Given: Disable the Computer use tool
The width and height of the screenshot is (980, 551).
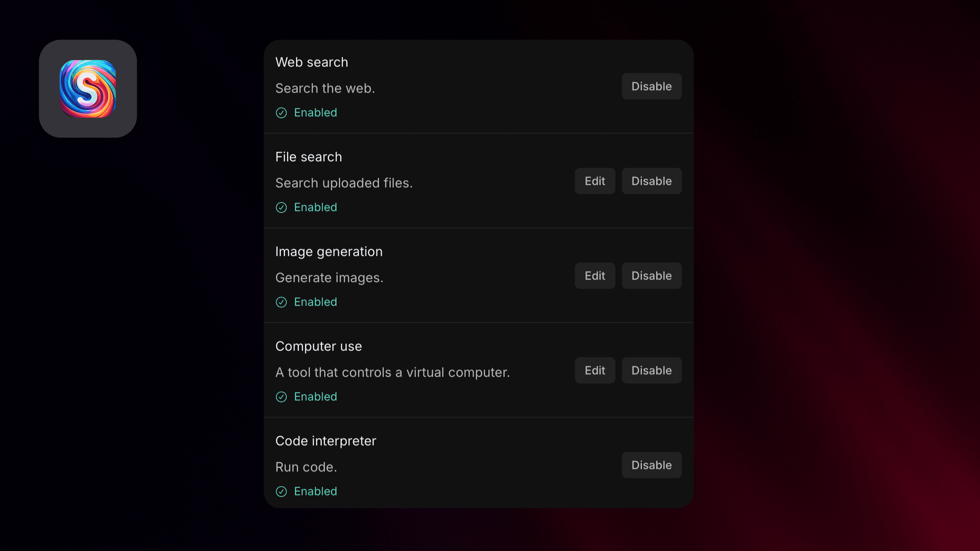Looking at the screenshot, I should (x=651, y=370).
